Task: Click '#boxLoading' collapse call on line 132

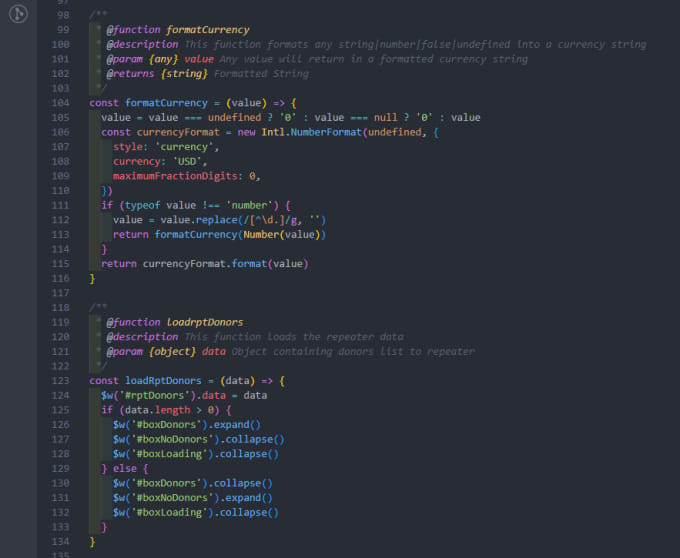Action: [196, 512]
